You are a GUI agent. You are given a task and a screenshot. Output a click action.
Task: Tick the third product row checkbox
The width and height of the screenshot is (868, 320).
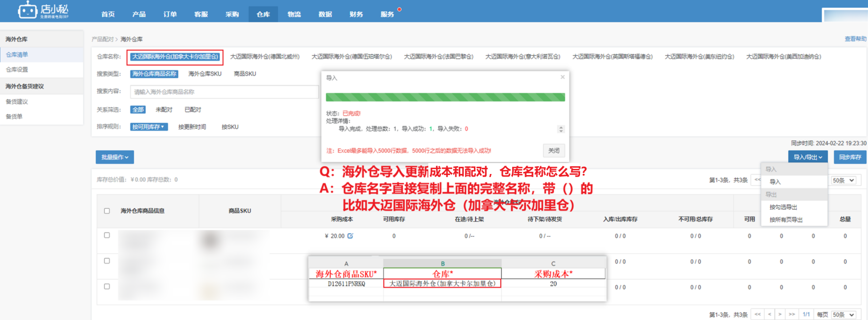point(107,286)
